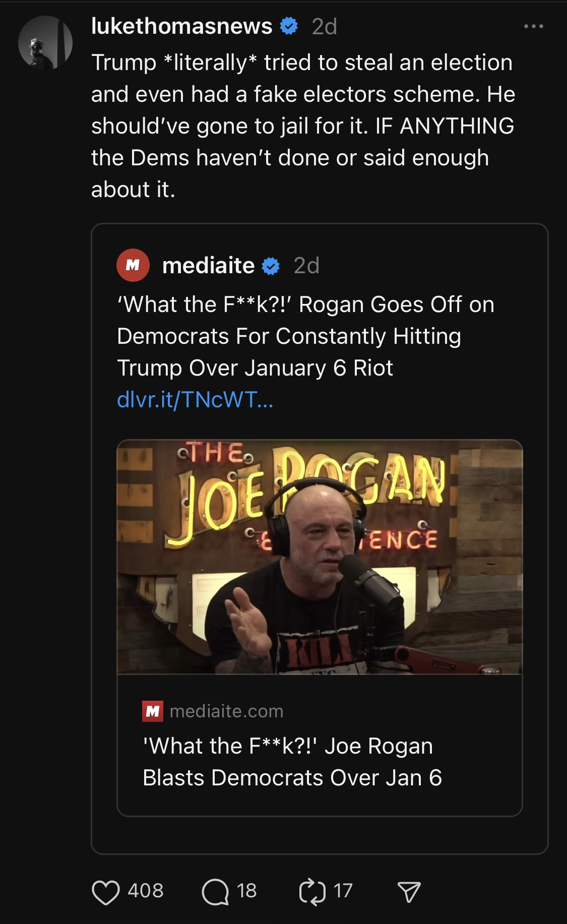Tap the mediaite red logo avatar
567x924 pixels.
133,265
